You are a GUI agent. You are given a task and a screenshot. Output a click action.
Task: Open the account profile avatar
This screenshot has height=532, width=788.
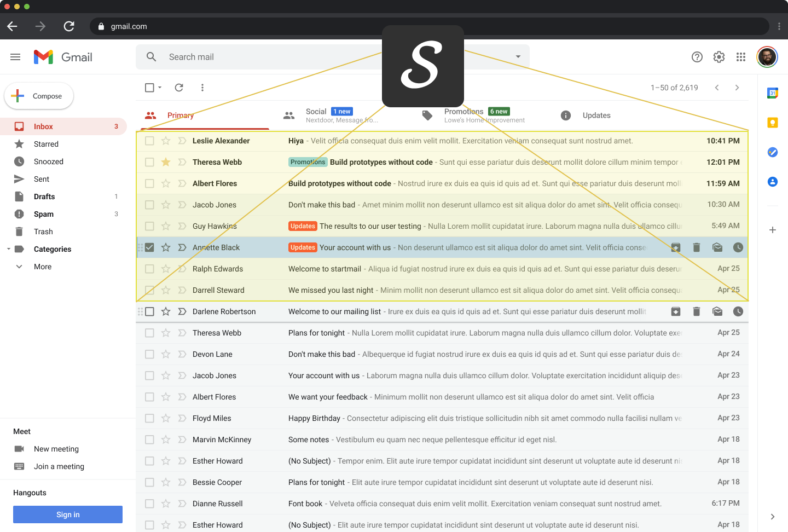pos(767,57)
